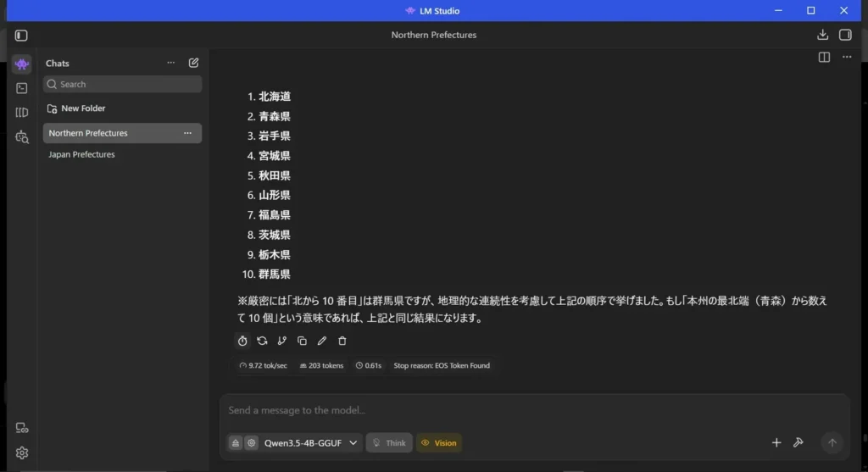
Task: Click the list item 栃木県
Action: [x=275, y=255]
